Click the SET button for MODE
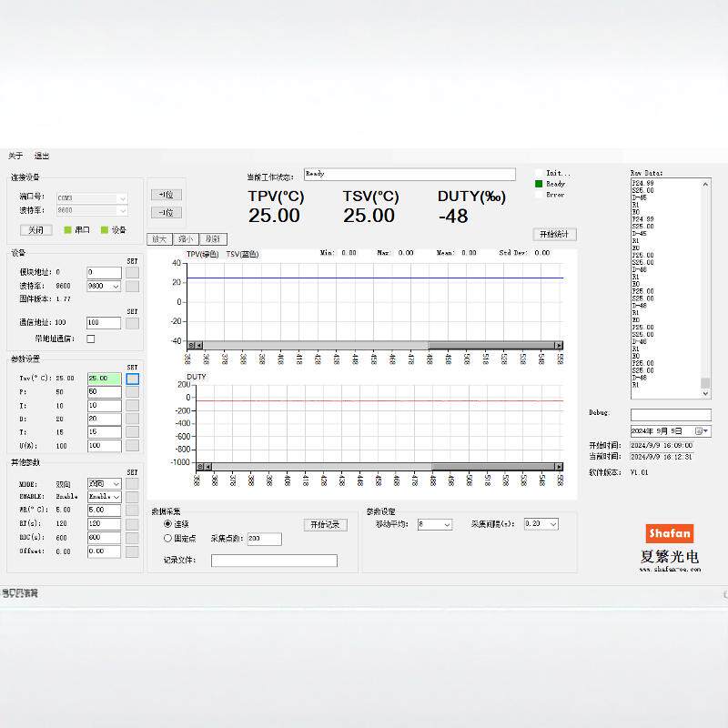 [132, 484]
